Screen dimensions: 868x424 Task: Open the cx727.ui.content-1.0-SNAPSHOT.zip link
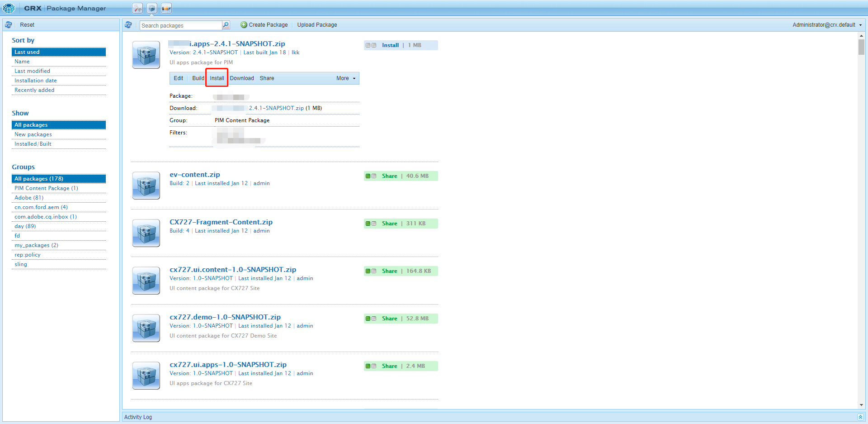[233, 270]
